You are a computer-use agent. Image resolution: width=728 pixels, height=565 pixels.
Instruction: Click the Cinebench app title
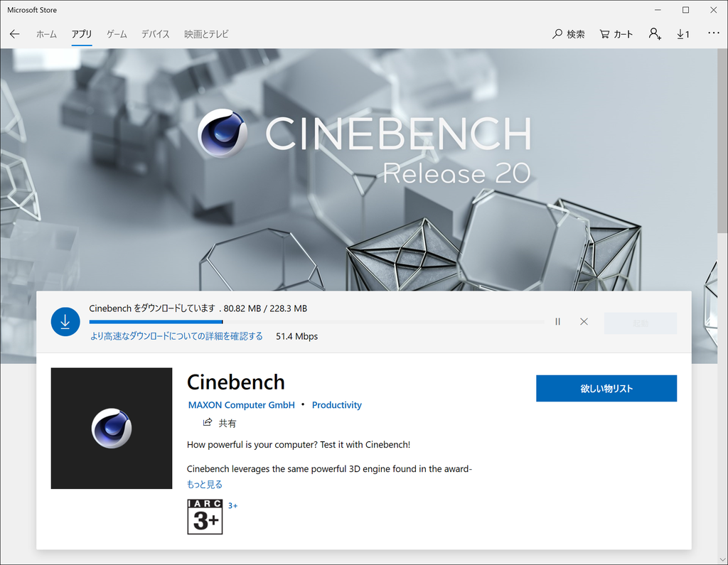coord(236,382)
